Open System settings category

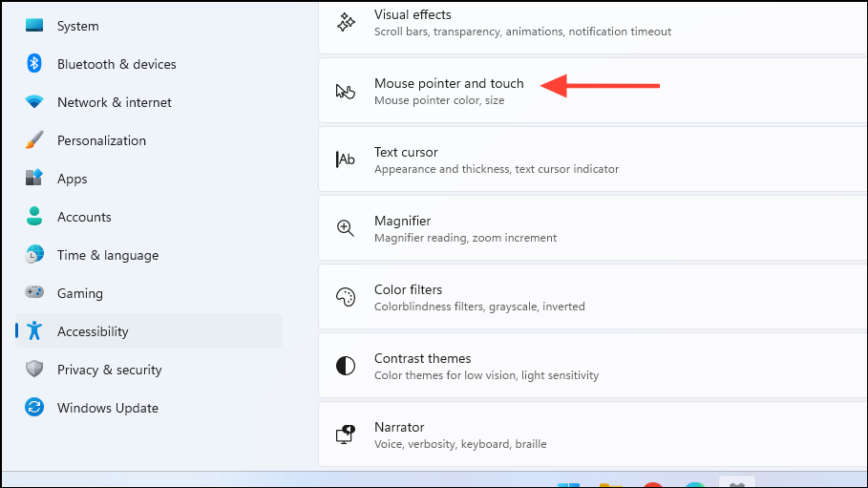tap(150, 26)
